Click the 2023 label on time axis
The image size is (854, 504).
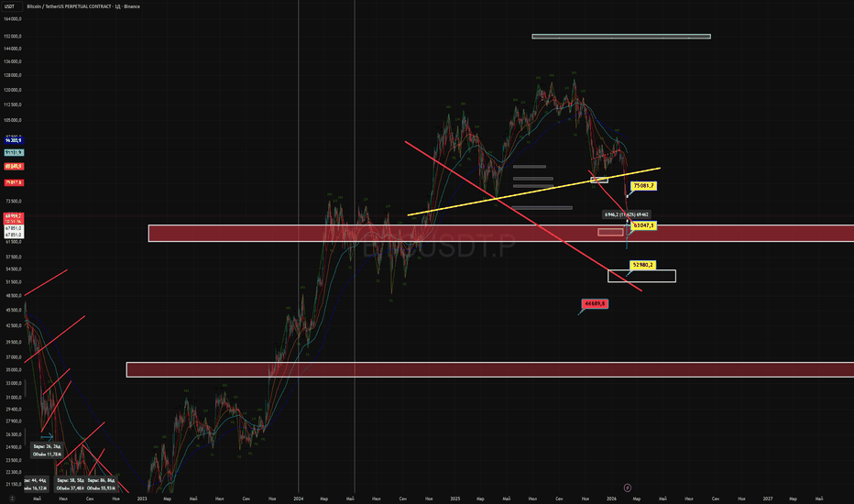pyautogui.click(x=142, y=499)
